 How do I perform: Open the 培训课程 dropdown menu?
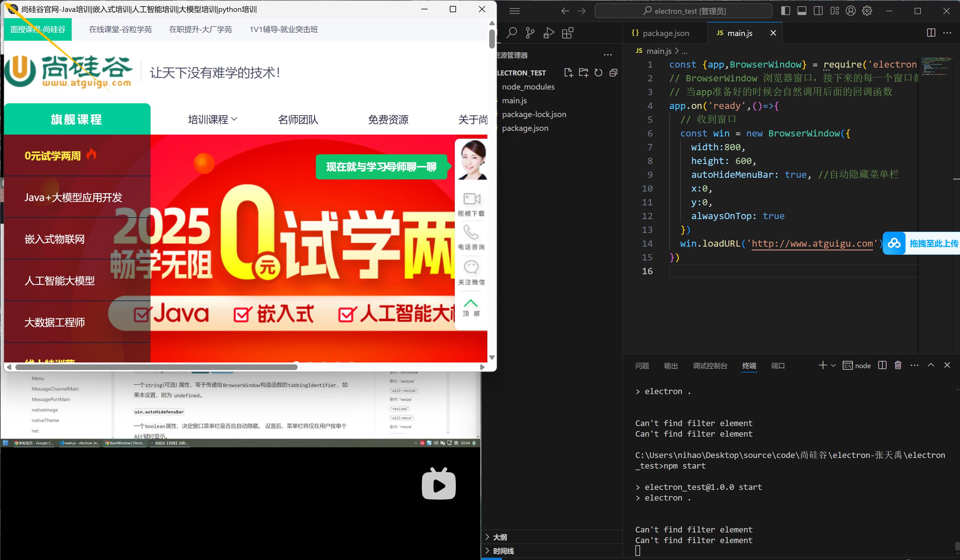[213, 120]
